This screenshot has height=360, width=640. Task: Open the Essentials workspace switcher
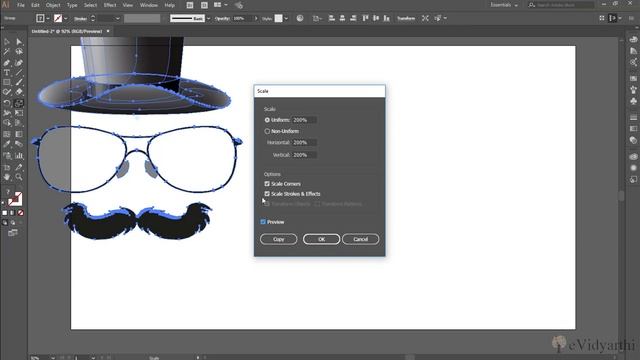(x=504, y=5)
